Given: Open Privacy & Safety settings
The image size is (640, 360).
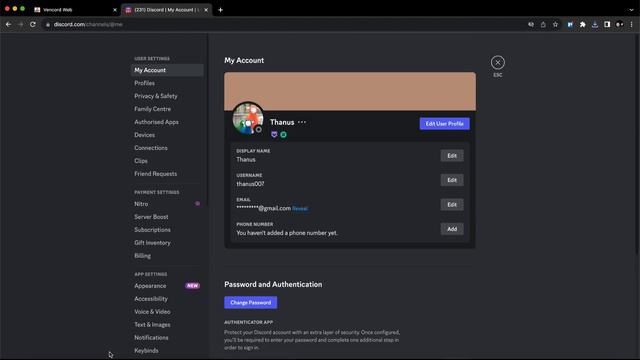Looking at the screenshot, I should click(x=167, y=96).
